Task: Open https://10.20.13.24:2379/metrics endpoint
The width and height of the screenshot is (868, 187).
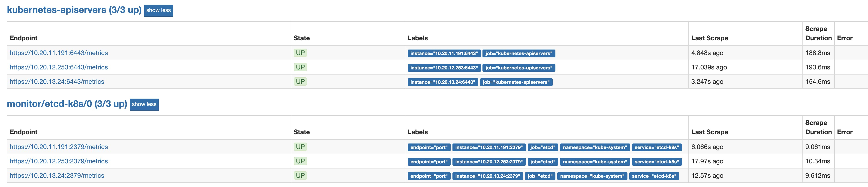Action: pyautogui.click(x=57, y=175)
